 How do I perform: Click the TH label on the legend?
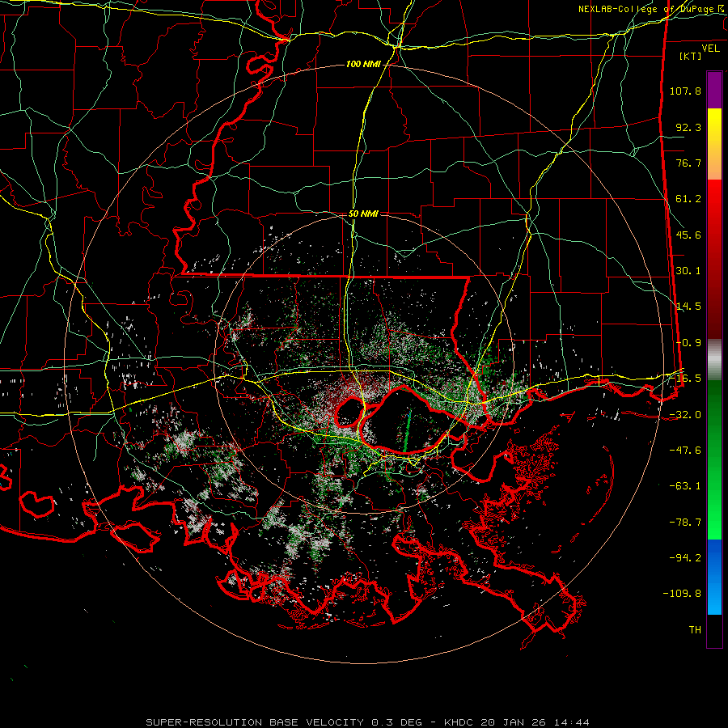pos(695,630)
